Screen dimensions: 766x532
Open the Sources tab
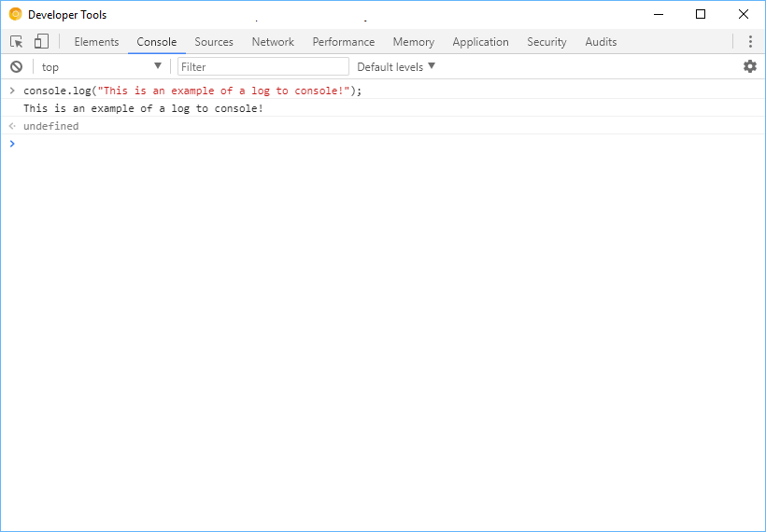214,42
